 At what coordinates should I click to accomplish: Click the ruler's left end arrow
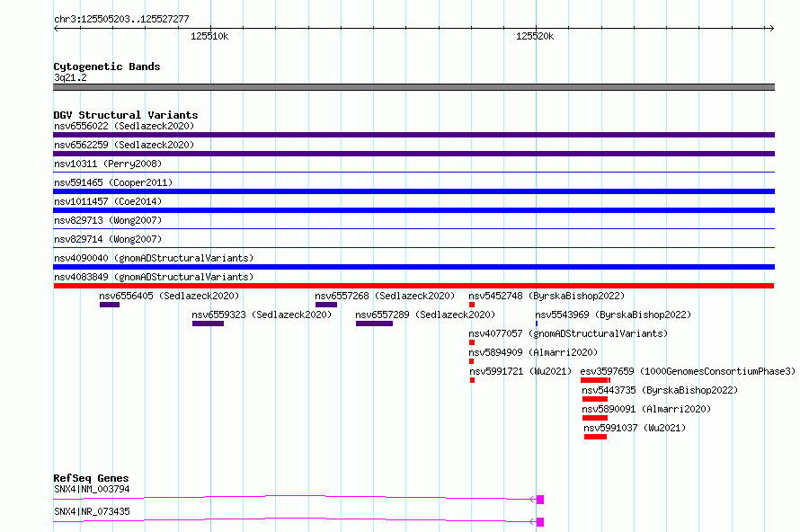pos(56,28)
